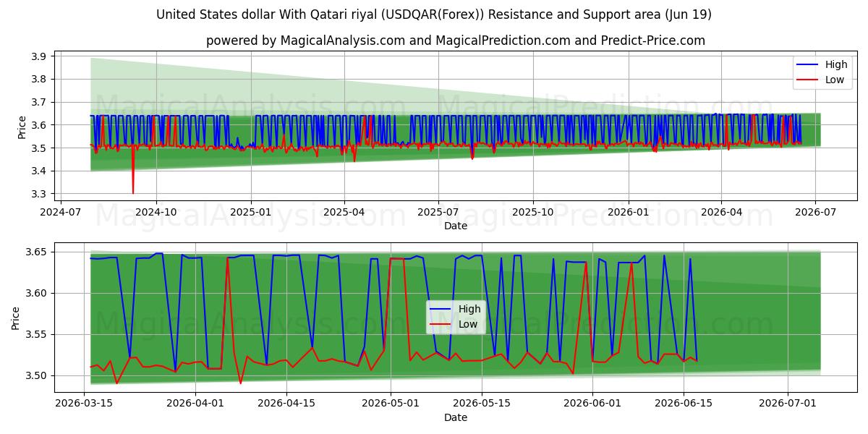Click the 2026-04-15 date tick
The height and width of the screenshot is (434, 868).
287,404
